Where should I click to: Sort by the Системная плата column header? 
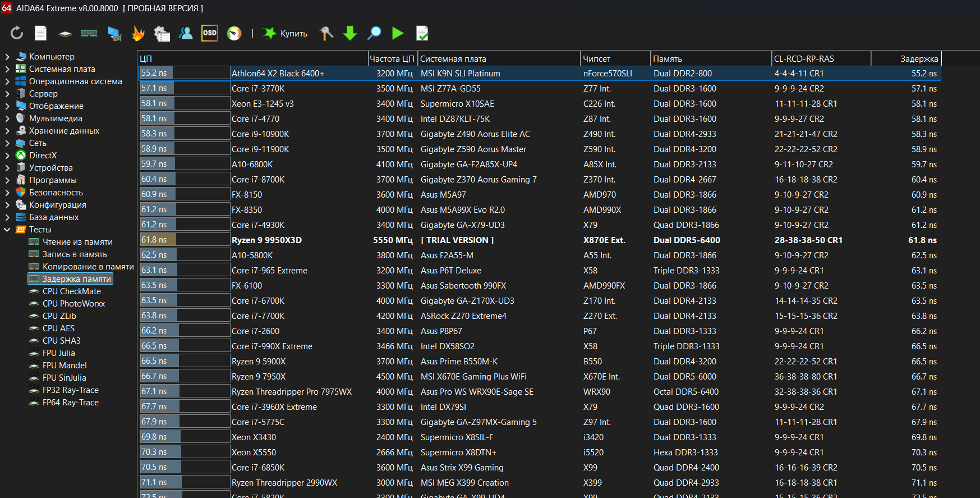point(499,58)
